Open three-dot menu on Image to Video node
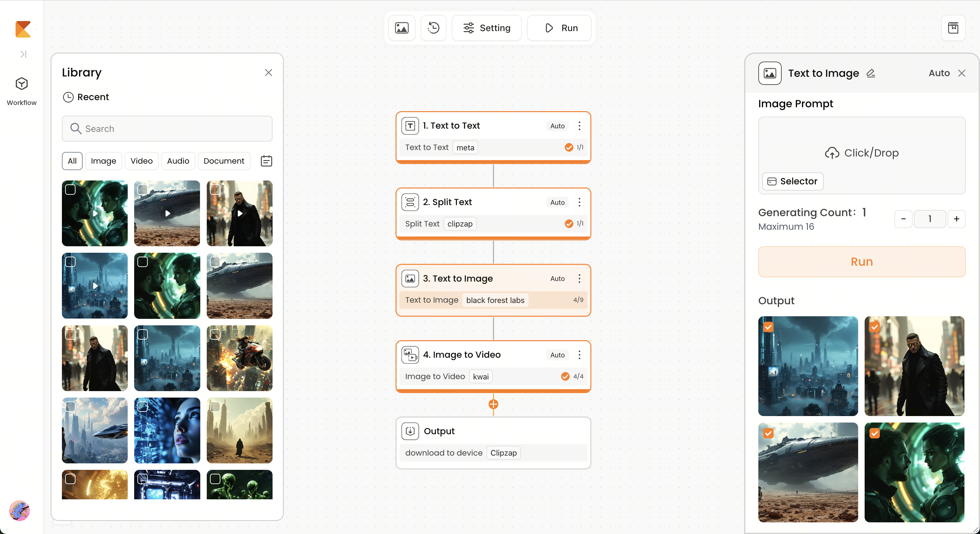 click(579, 355)
